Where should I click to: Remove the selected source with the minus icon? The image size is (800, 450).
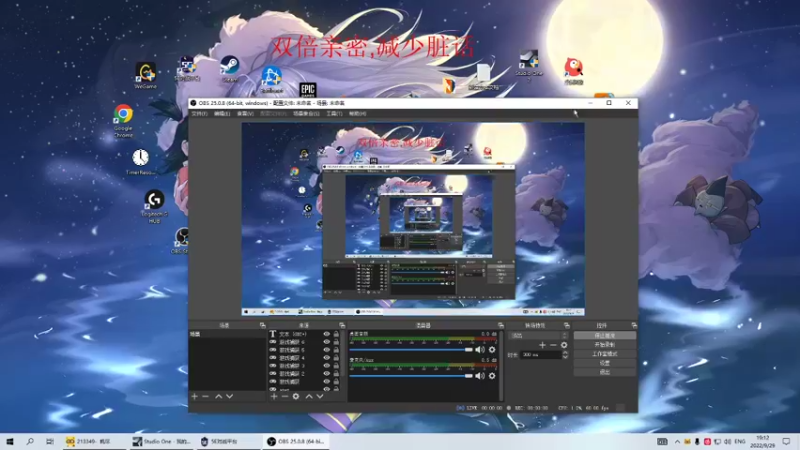click(285, 396)
